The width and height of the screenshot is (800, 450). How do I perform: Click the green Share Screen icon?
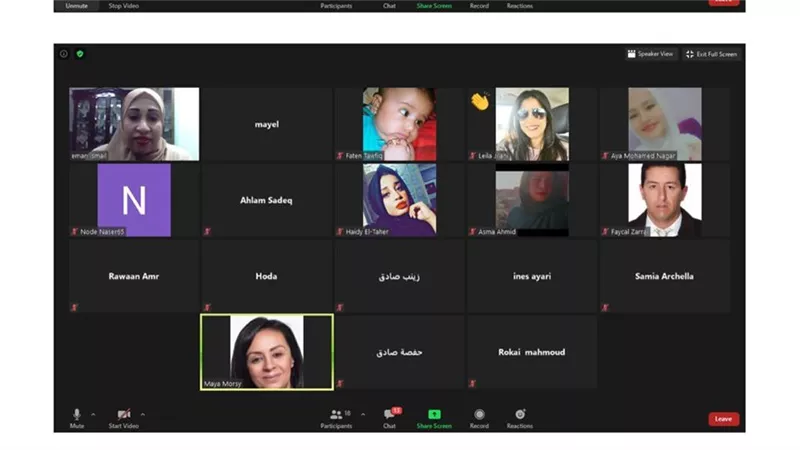tap(434, 414)
